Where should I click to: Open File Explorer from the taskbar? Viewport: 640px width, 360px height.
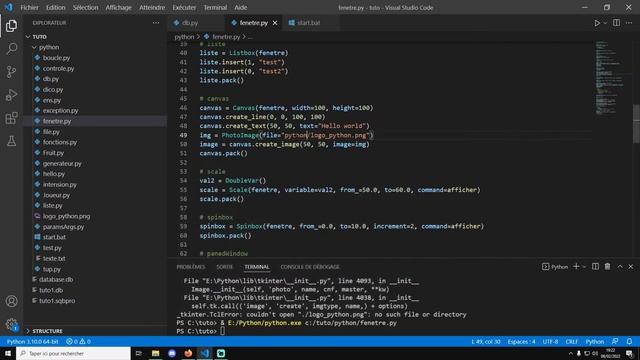tap(156, 353)
